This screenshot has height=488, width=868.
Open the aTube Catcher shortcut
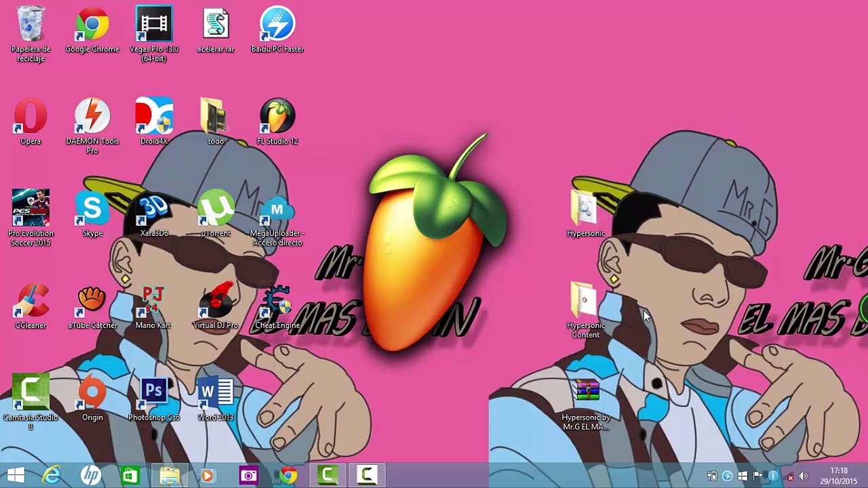[92, 306]
